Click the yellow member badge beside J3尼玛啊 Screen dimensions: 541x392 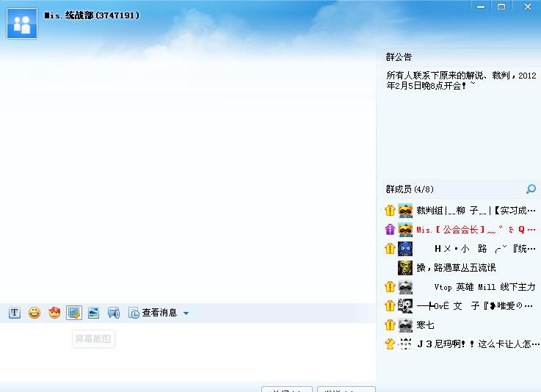tap(390, 344)
